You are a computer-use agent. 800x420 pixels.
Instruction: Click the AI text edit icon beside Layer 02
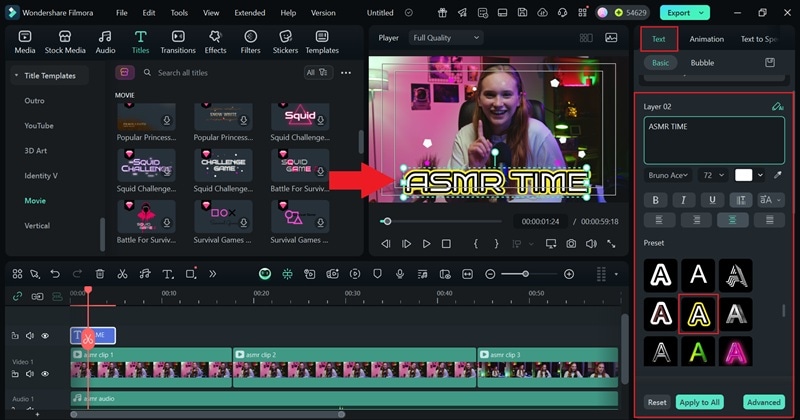coord(777,107)
